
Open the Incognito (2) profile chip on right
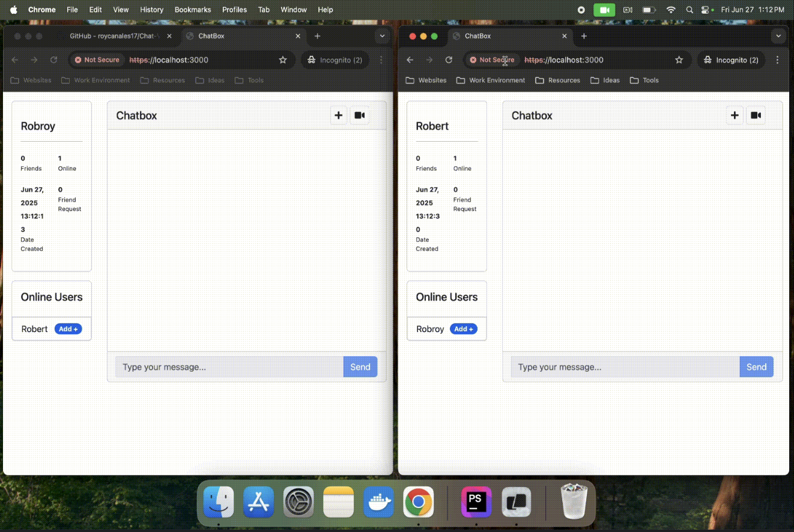[730, 60]
